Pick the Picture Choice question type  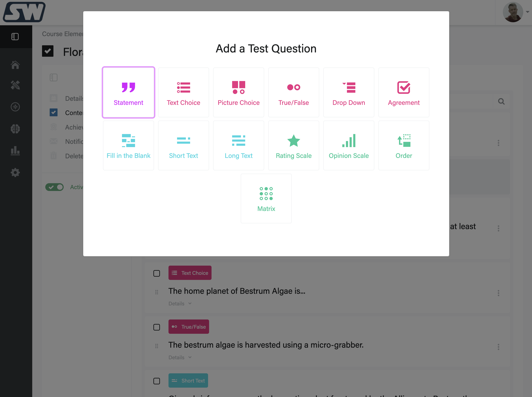tap(238, 93)
